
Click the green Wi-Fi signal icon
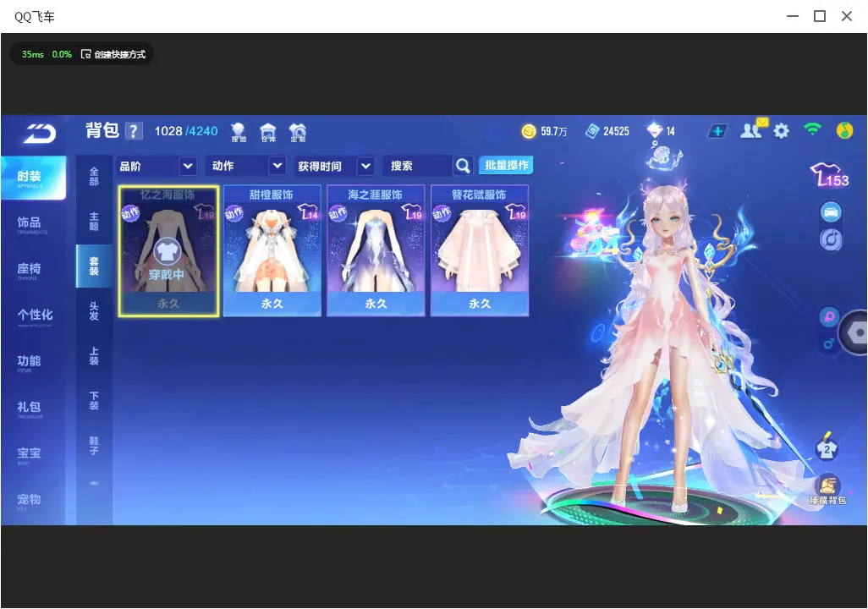click(813, 129)
